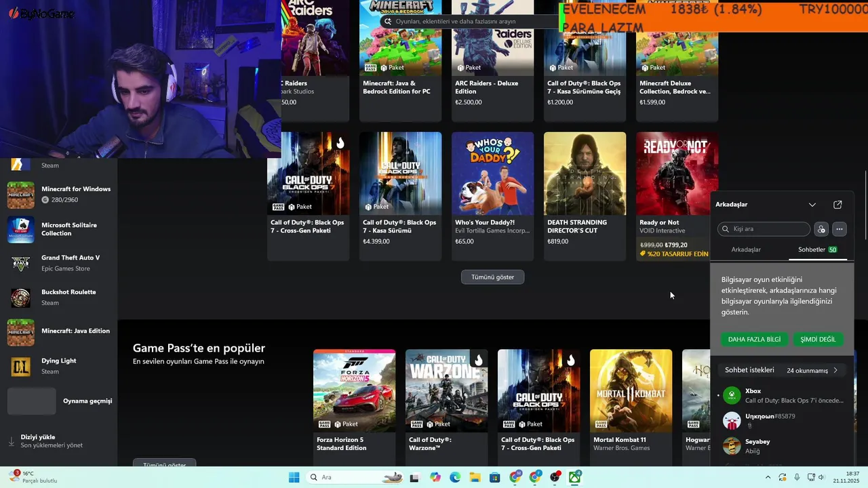Open the Call of Duty: Warzone tile

click(x=446, y=407)
